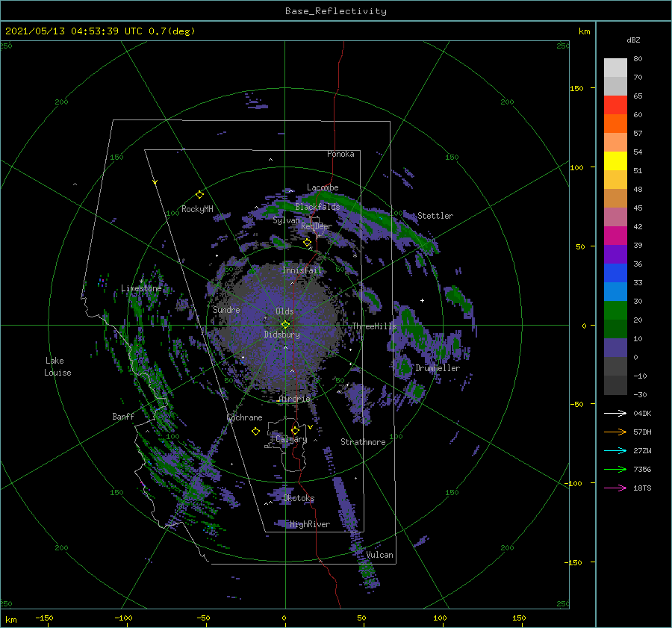Click the yellow diamond marker beside RockyMH
This screenshot has height=628, width=672.
199,195
